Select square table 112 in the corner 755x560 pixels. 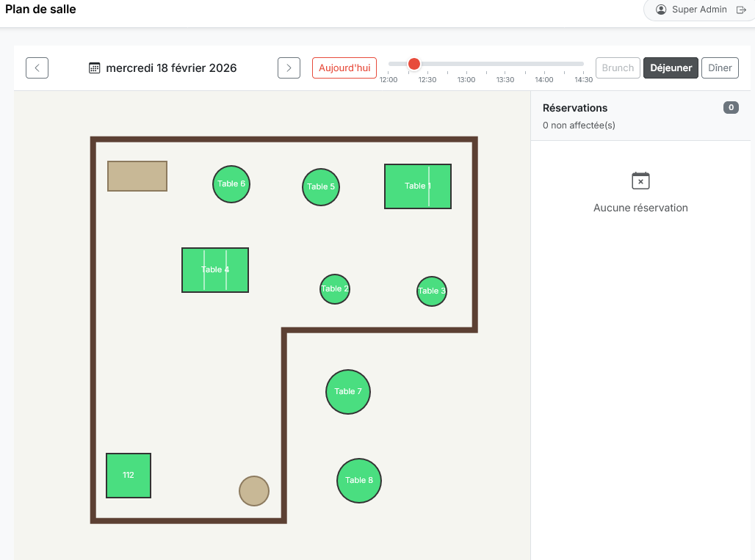click(129, 476)
